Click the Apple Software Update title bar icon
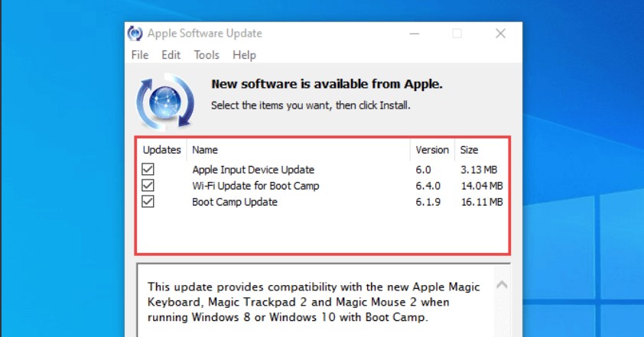Screen dimensions: 644x337 (x=135, y=34)
